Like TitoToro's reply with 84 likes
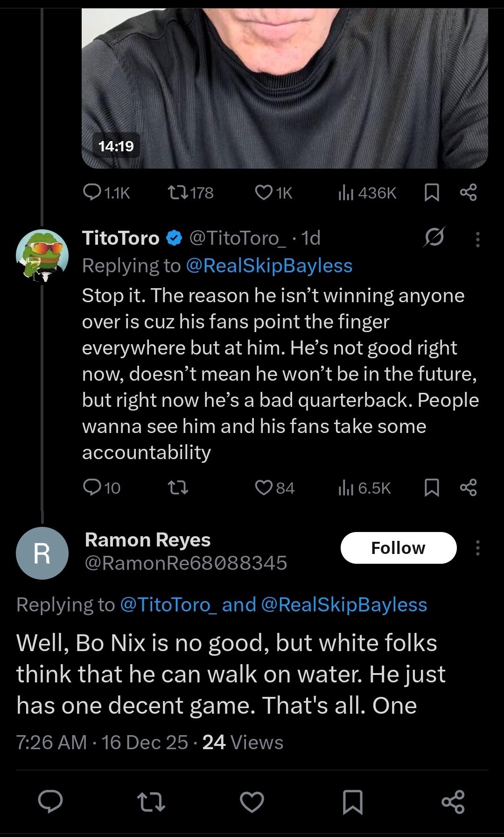 click(x=264, y=488)
